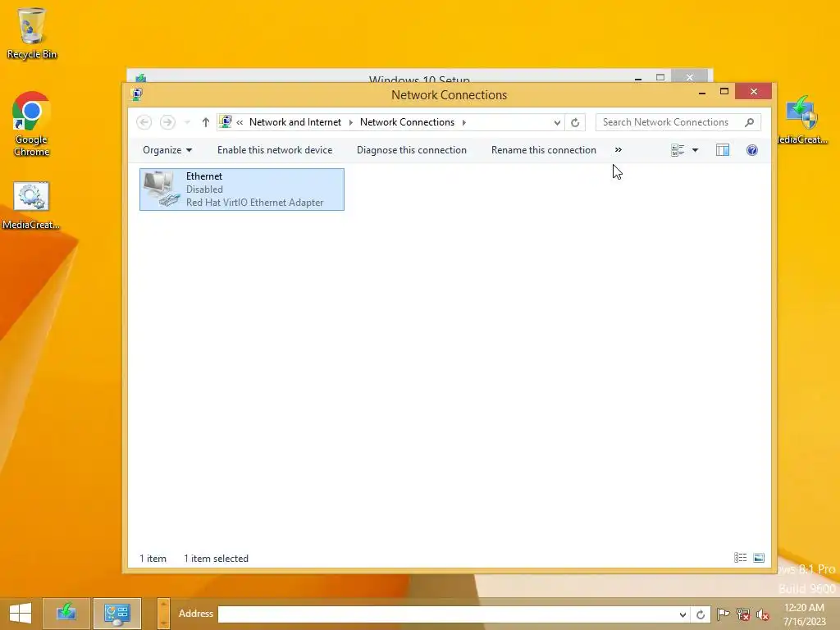This screenshot has width=840, height=630.
Task: Open the taskbar clock showing 12:20 AM
Action: 804,614
